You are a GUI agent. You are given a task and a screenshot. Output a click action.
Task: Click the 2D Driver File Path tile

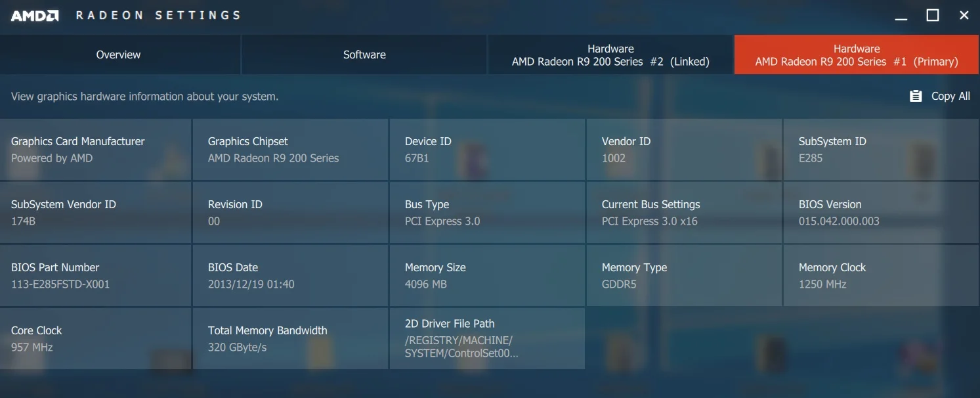point(487,338)
